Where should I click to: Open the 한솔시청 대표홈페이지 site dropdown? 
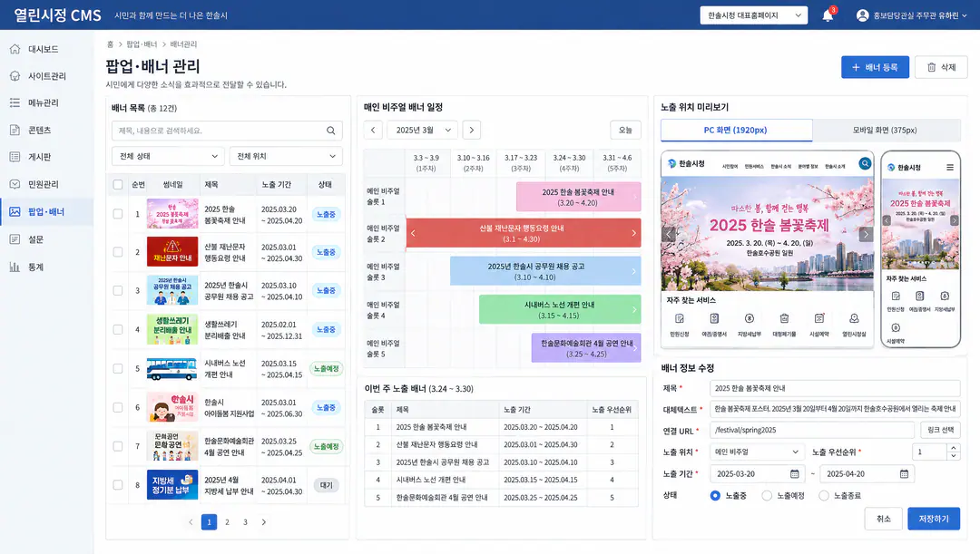pyautogui.click(x=754, y=15)
